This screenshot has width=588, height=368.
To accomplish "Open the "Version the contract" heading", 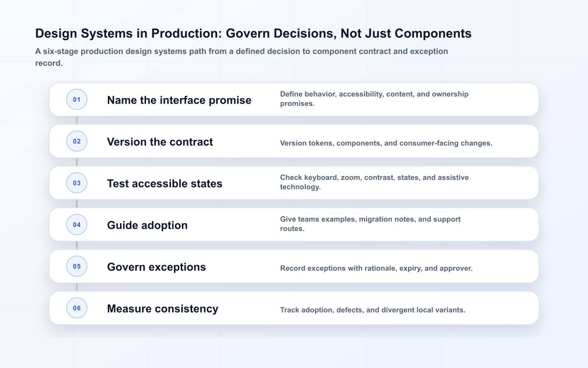I will click(160, 142).
